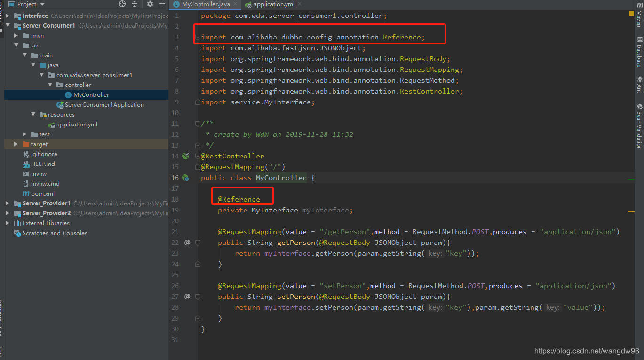
Task: Collapse all nodes in Project panel
Action: point(135,4)
